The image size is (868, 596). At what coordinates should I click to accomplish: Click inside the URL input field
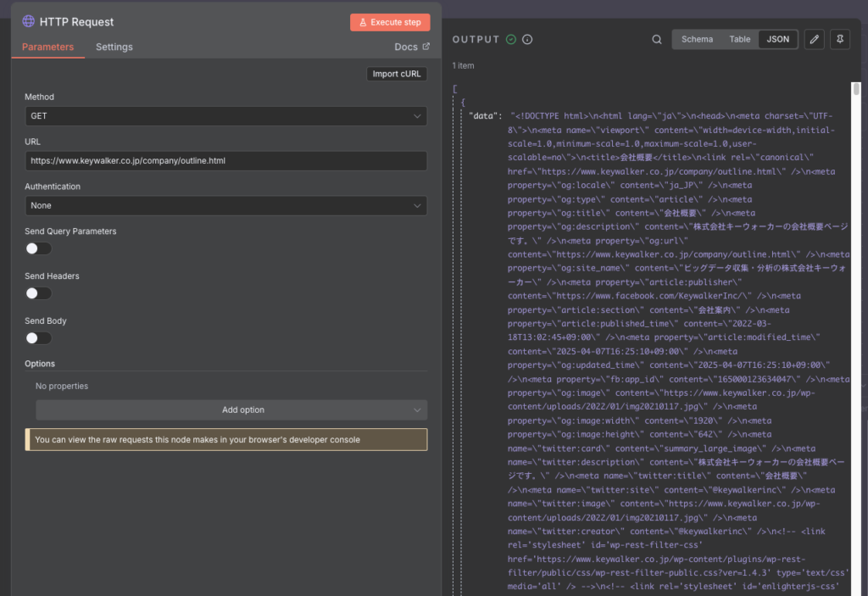click(226, 160)
